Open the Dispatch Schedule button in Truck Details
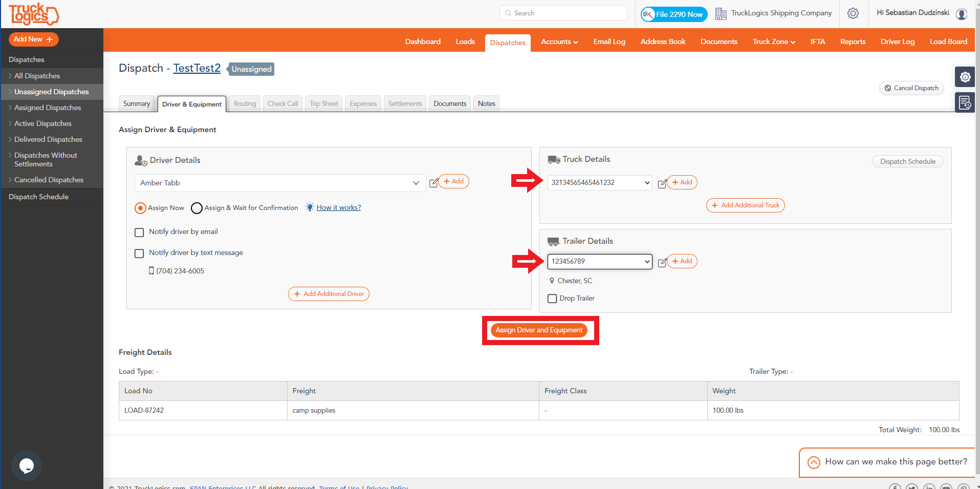 point(908,161)
